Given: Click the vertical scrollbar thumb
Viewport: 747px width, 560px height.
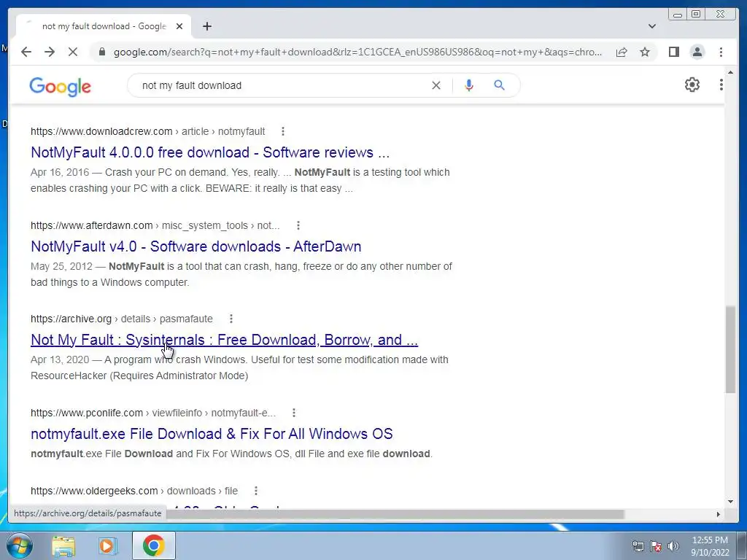Looking at the screenshot, I should tap(730, 349).
